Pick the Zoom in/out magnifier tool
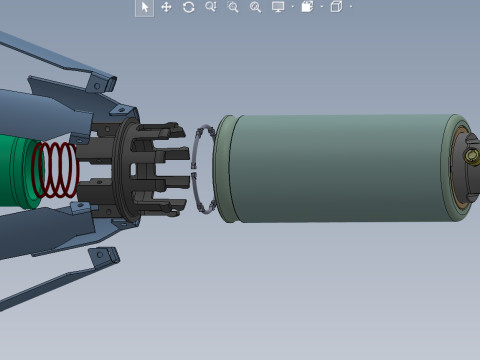 pos(211,7)
